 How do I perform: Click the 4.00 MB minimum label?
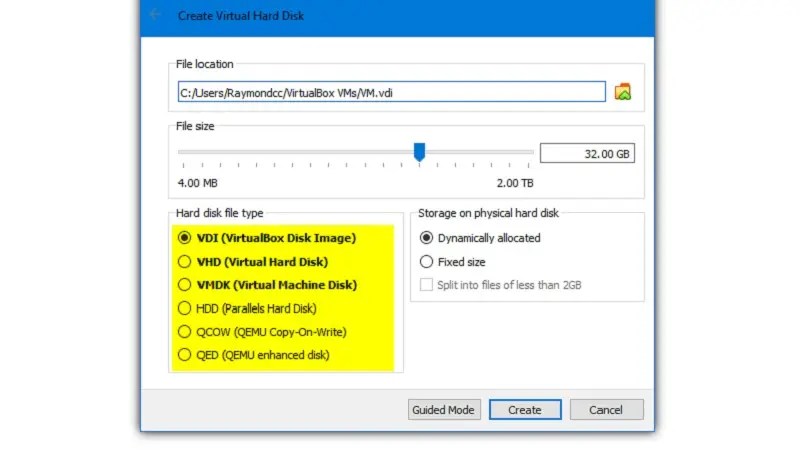(197, 183)
